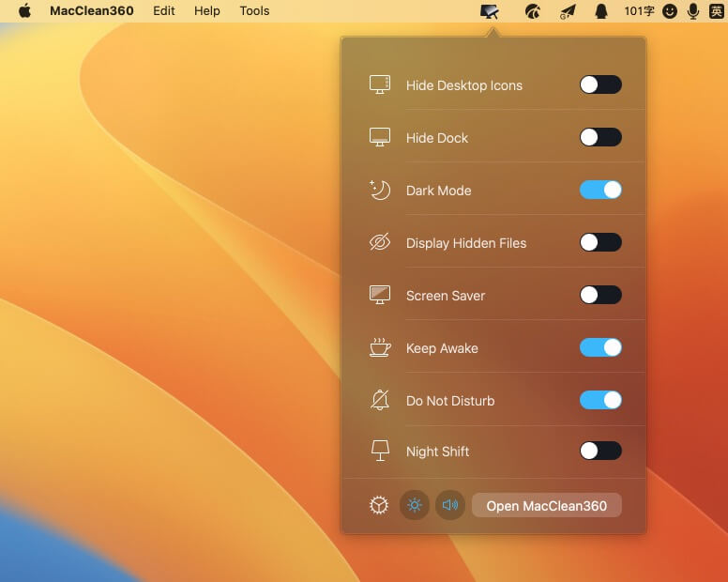Click the crossed-out eye icon
The width and height of the screenshot is (728, 582).
click(380, 242)
